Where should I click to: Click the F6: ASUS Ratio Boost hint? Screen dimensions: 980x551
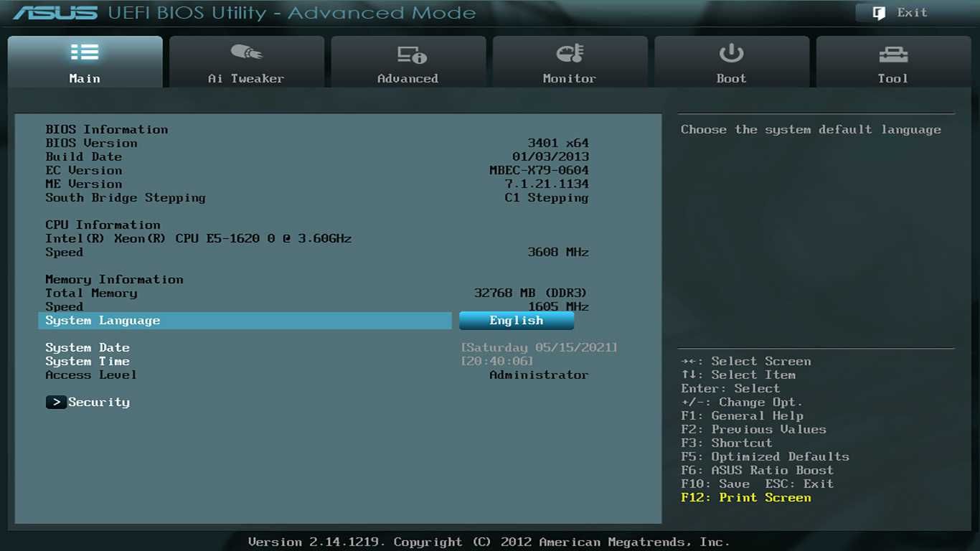coord(758,471)
